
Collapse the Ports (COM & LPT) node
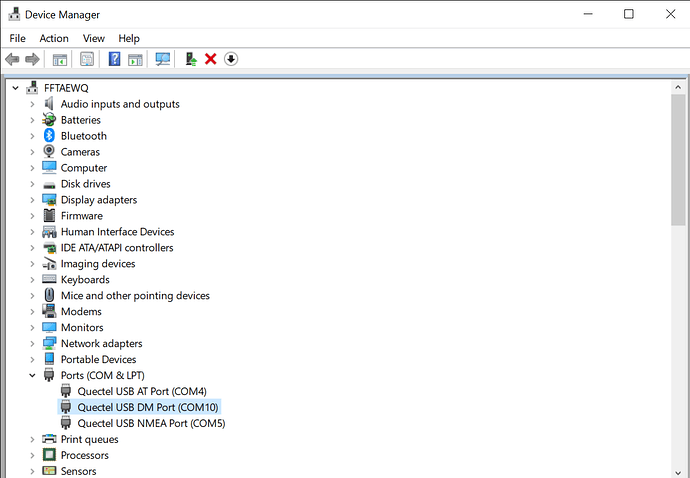coord(32,376)
